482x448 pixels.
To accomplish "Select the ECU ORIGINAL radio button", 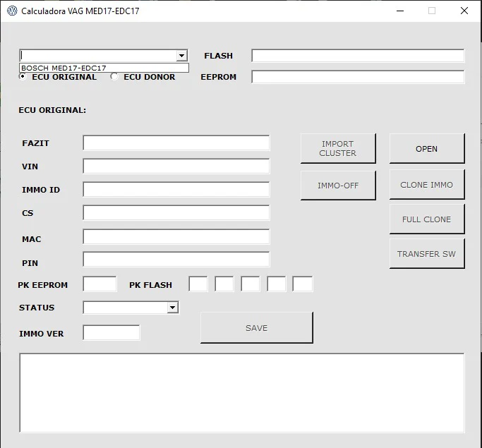I will [23, 76].
